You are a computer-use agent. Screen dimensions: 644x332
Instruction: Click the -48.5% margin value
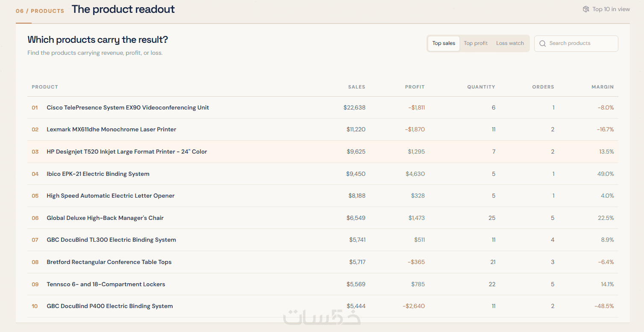coord(604,306)
